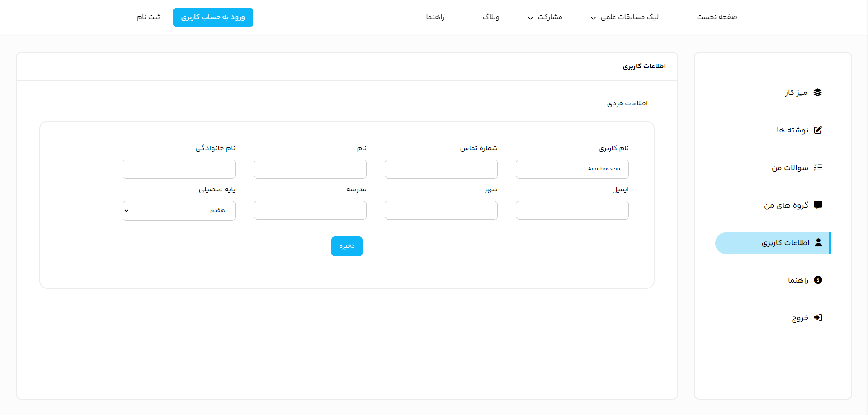Viewport: 868px width, 415px height.
Task: Log out using the خروج arrow icon
Action: [818, 317]
